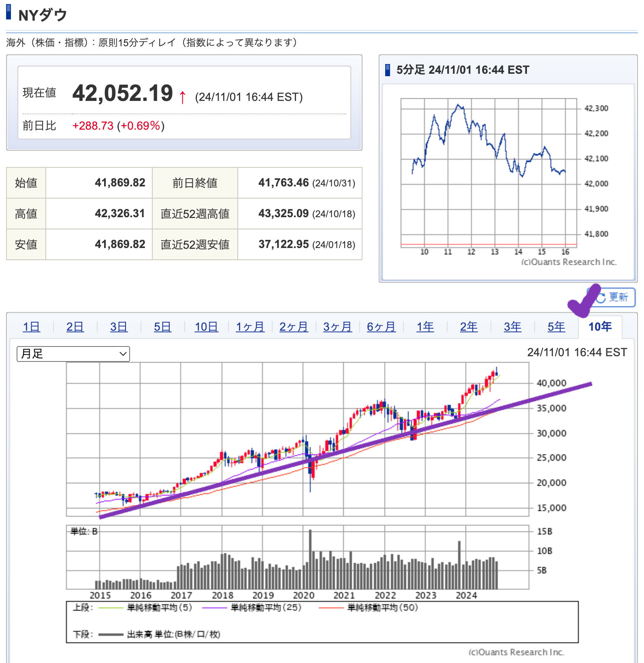Select the 3日 range tab

119,327
